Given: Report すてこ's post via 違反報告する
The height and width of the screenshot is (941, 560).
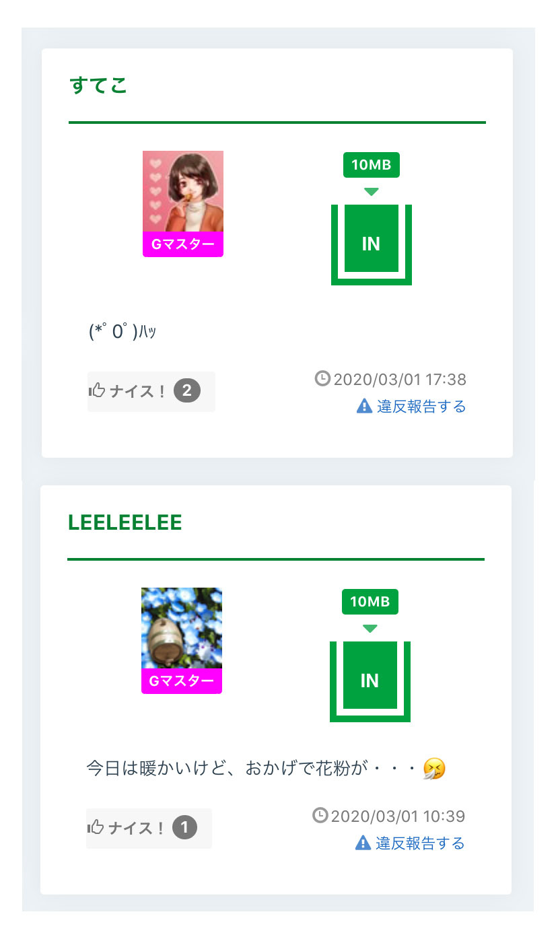Looking at the screenshot, I should tap(421, 407).
